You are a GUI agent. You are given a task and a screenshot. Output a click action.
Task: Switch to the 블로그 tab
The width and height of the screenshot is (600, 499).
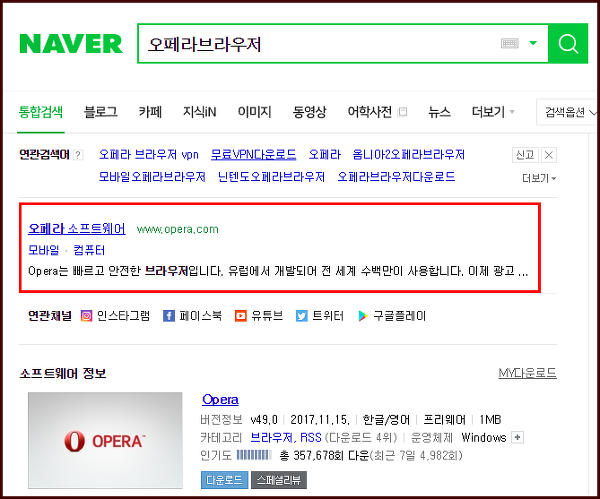coord(101,112)
